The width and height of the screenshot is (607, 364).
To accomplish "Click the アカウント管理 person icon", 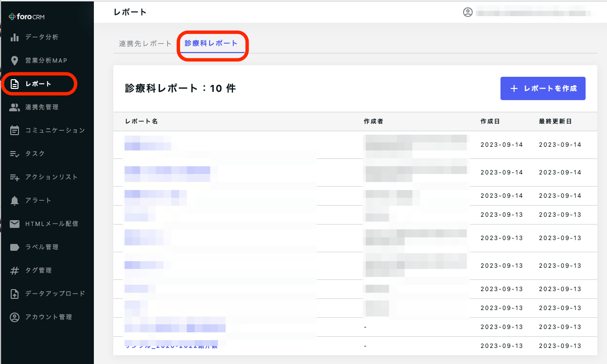I will click(x=15, y=317).
